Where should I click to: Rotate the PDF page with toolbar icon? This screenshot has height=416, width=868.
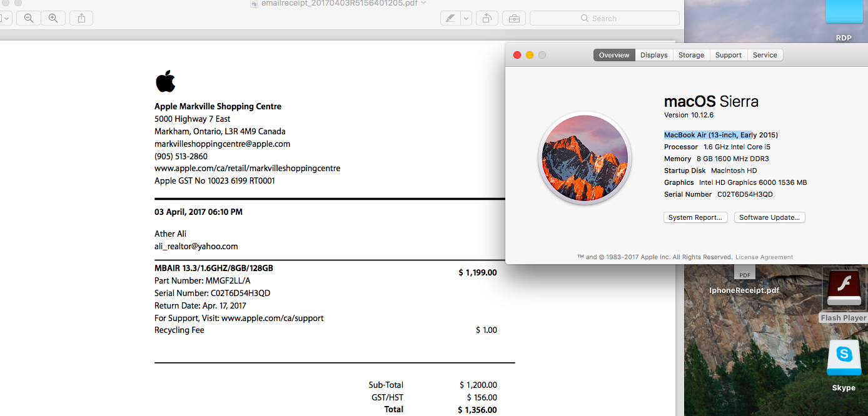tap(487, 19)
